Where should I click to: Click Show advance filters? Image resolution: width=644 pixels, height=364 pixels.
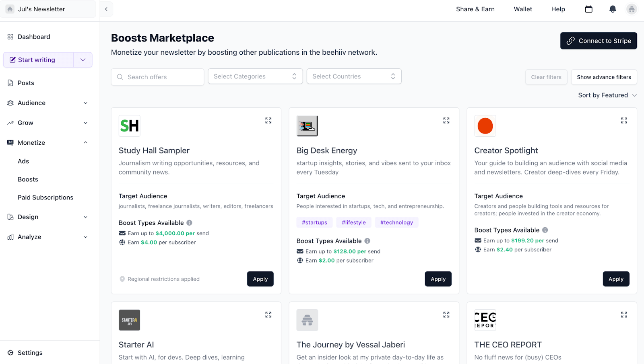click(604, 77)
